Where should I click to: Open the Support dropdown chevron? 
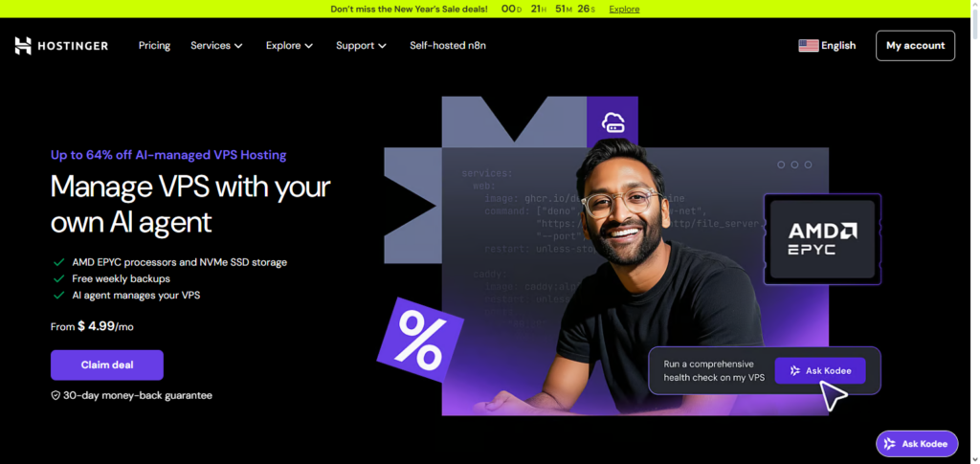click(383, 46)
